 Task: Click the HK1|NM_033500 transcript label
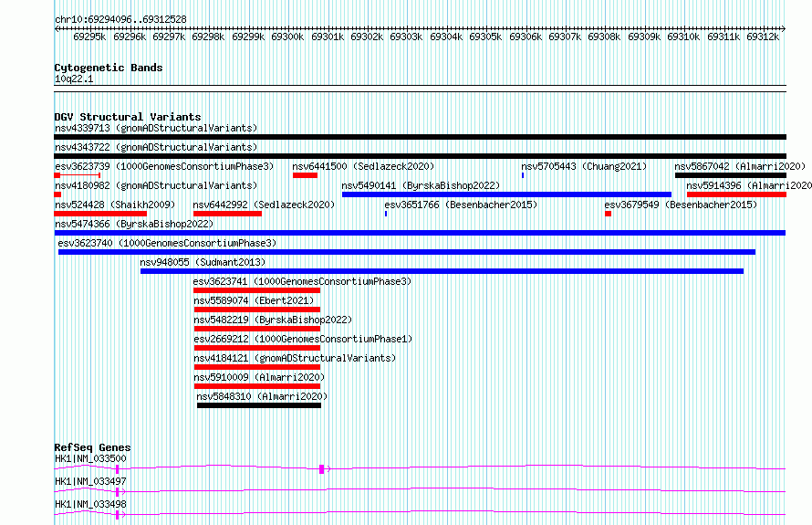[x=90, y=458]
